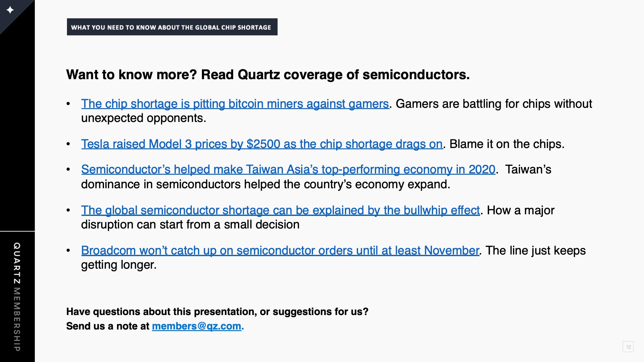Image resolution: width=644 pixels, height=362 pixels.
Task: Open the Broadcom semiconductor orders link
Action: pos(280,251)
